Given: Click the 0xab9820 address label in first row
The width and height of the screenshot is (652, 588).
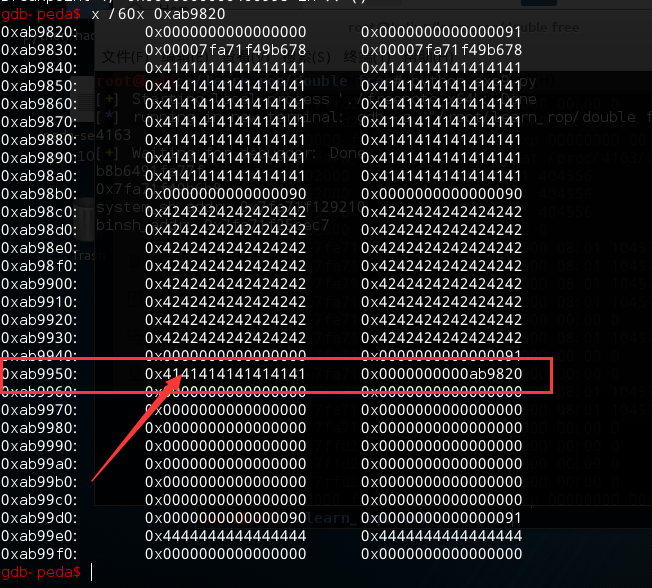Looking at the screenshot, I should click(x=39, y=31).
